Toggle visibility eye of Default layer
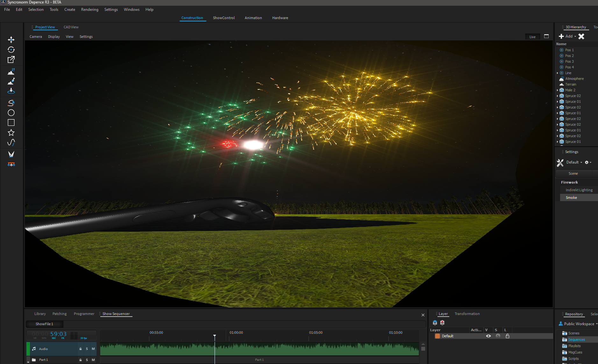The width and height of the screenshot is (598, 364). click(x=488, y=336)
